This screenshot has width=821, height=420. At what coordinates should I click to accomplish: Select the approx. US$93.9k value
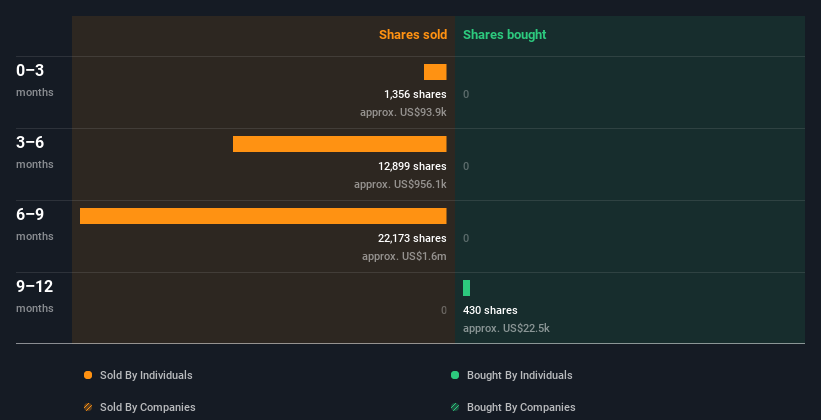click(403, 112)
